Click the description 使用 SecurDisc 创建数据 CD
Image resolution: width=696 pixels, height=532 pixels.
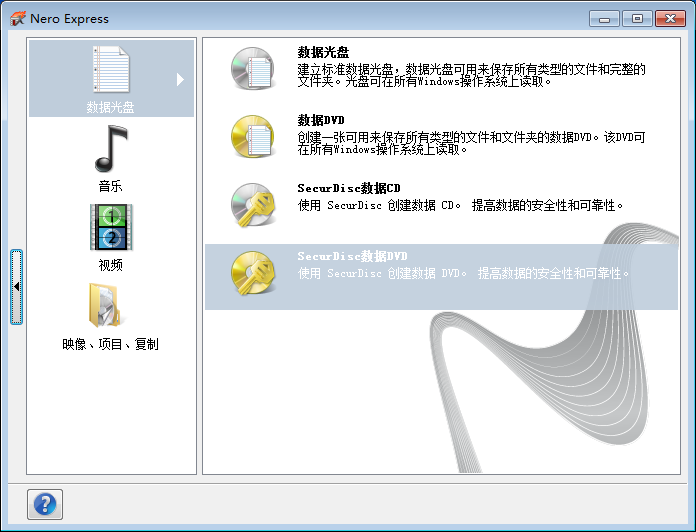(x=460, y=205)
